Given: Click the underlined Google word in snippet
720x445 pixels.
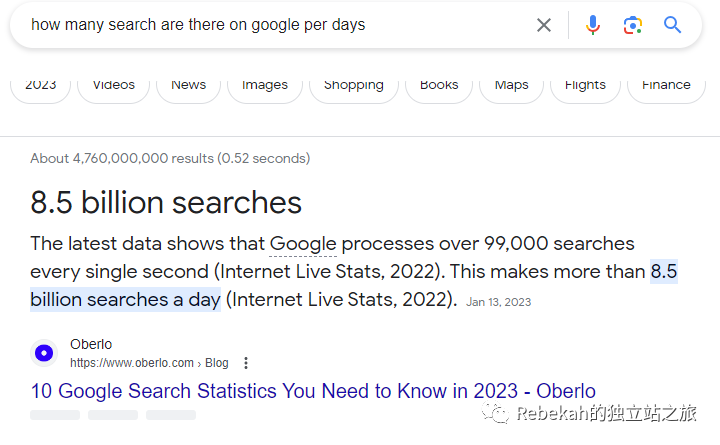Looking at the screenshot, I should [x=303, y=244].
